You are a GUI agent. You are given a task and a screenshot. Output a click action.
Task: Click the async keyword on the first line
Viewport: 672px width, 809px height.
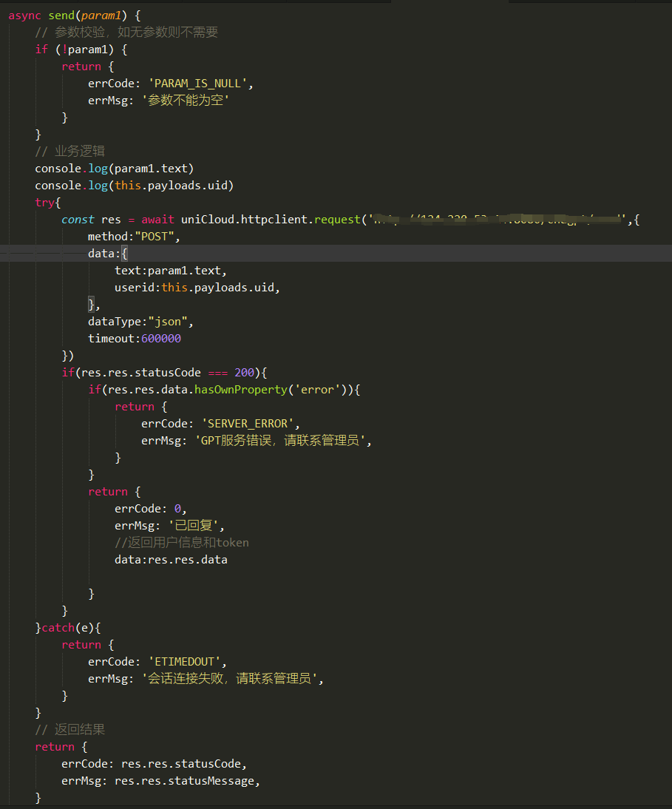point(25,15)
